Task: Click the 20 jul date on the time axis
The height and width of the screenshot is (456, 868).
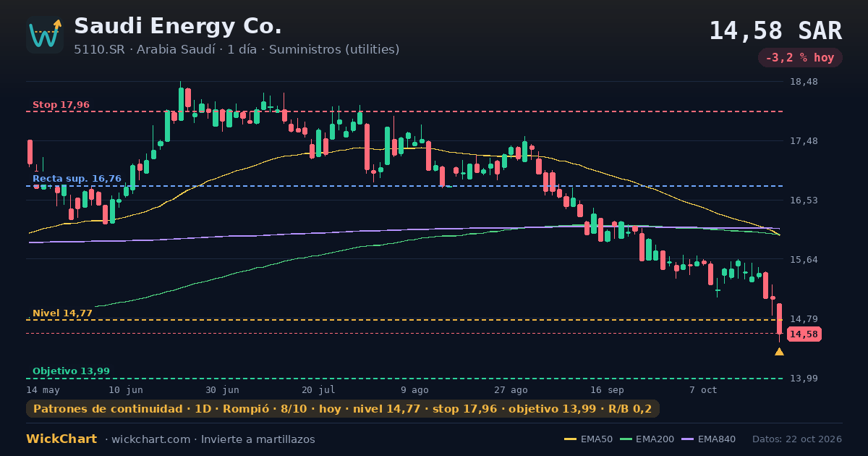Action: coord(318,389)
